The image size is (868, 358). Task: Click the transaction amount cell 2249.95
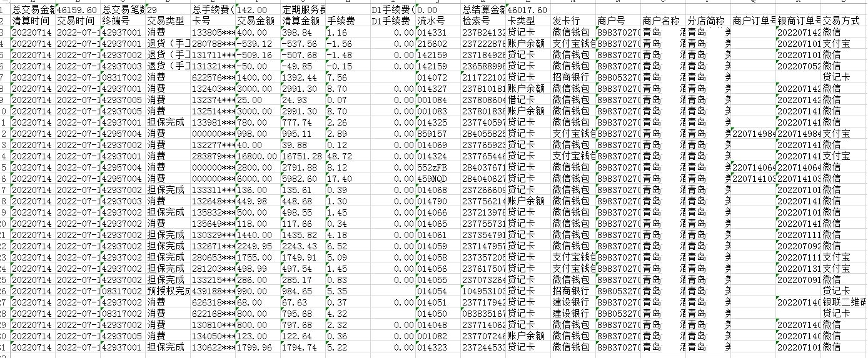pos(257,246)
